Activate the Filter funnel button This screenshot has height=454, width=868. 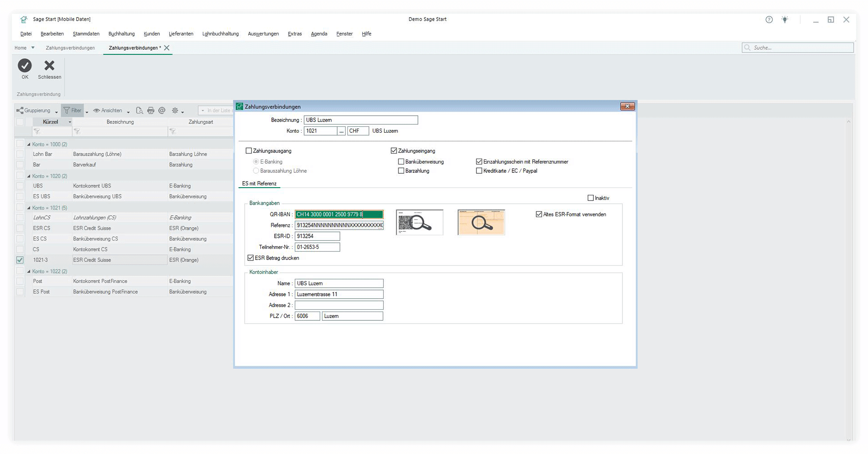point(72,111)
